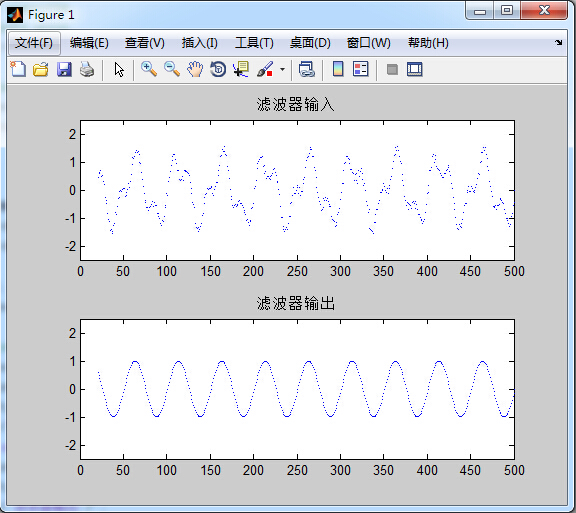Print the figure using the printer icon

[87, 69]
